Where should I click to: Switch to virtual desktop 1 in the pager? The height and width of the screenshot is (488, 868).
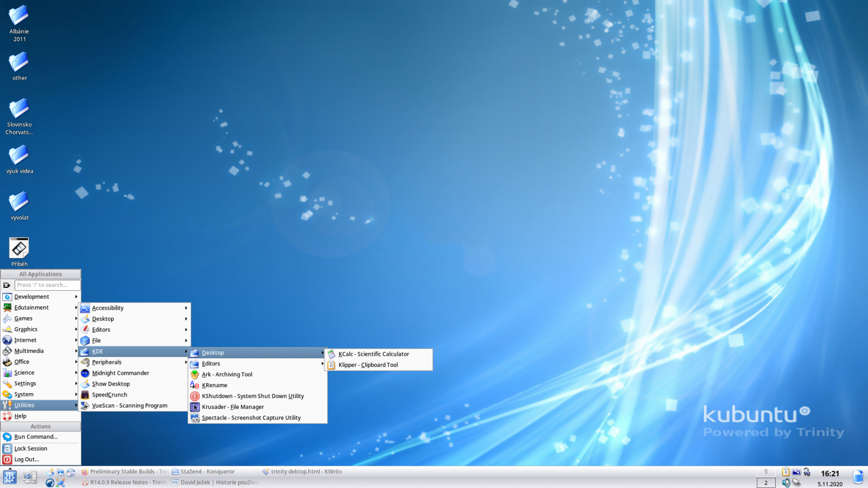coord(766,471)
